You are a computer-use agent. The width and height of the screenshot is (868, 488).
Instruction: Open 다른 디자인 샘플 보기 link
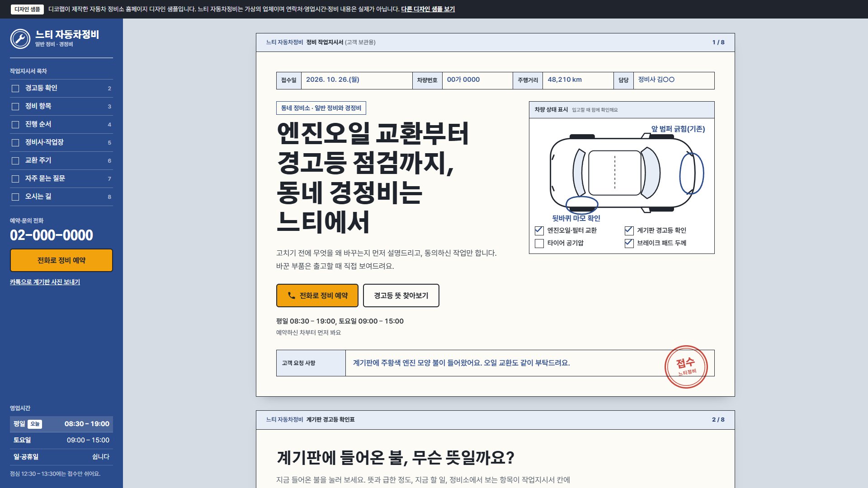click(x=428, y=9)
